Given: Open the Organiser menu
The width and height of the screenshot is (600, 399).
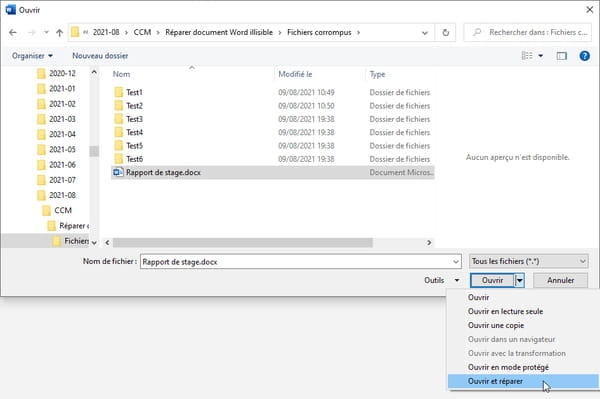Looking at the screenshot, I should pyautogui.click(x=32, y=56).
